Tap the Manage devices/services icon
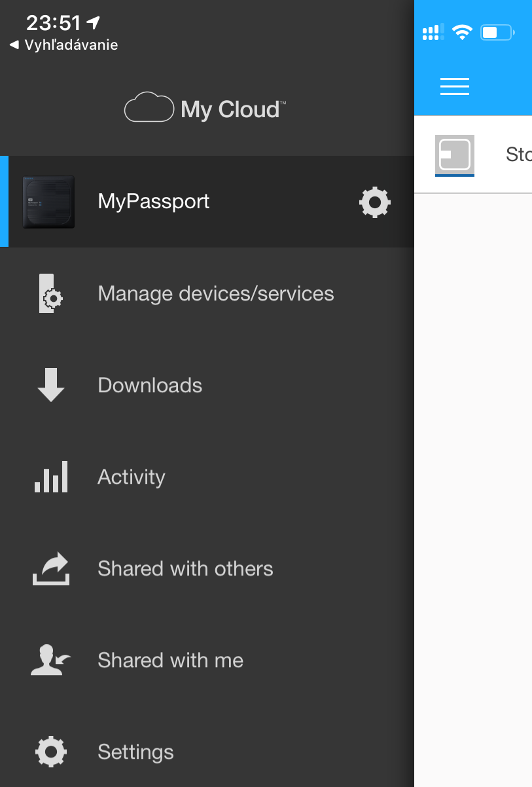The width and height of the screenshot is (532, 787). pyautogui.click(x=51, y=293)
